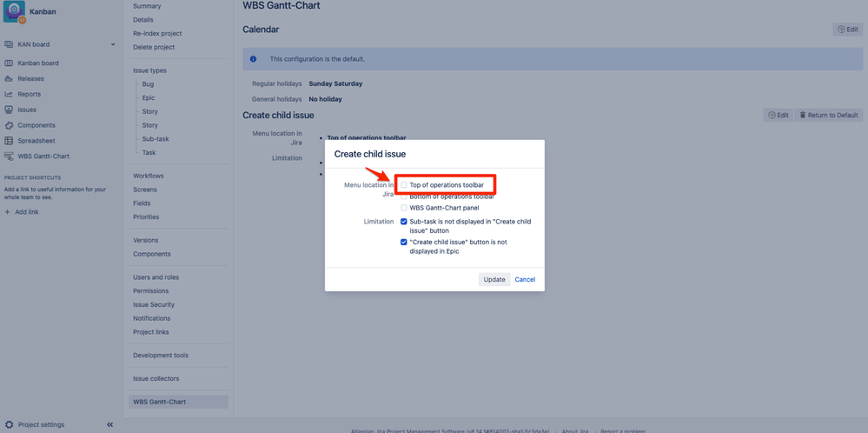Click the Kanban project name
Image resolution: width=868 pixels, height=433 pixels.
[43, 11]
